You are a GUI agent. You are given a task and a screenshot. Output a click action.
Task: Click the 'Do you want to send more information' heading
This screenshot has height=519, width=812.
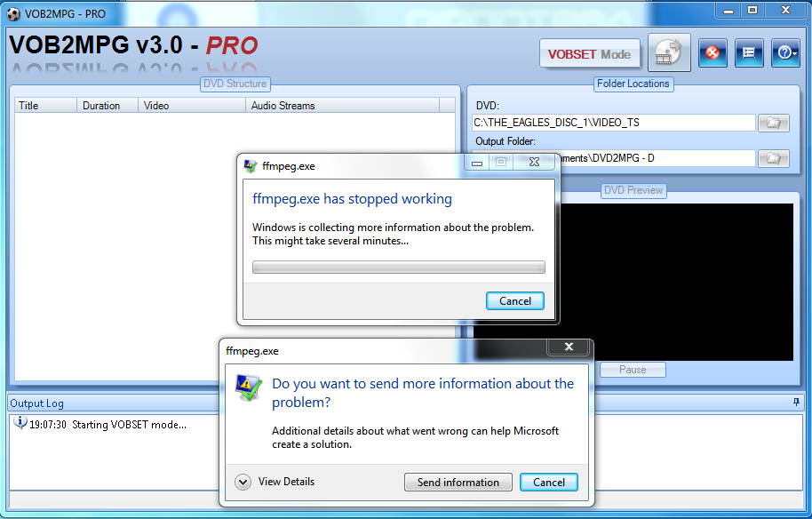point(423,393)
